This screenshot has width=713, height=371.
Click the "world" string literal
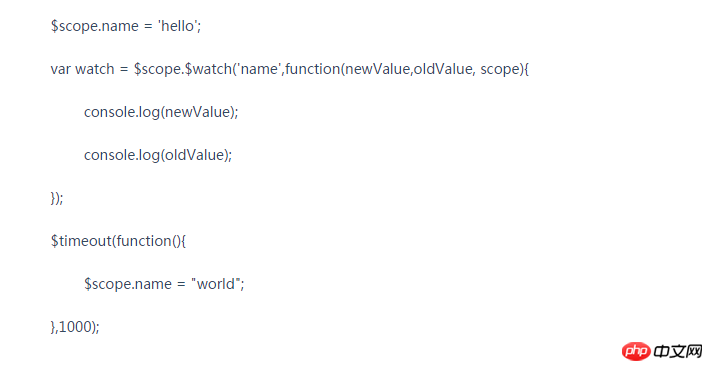(x=216, y=284)
